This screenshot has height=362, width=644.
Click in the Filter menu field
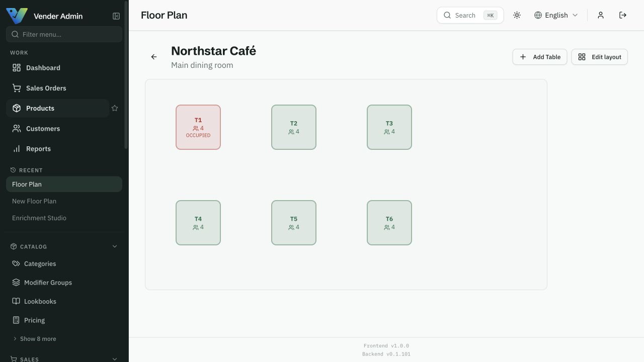tap(64, 34)
